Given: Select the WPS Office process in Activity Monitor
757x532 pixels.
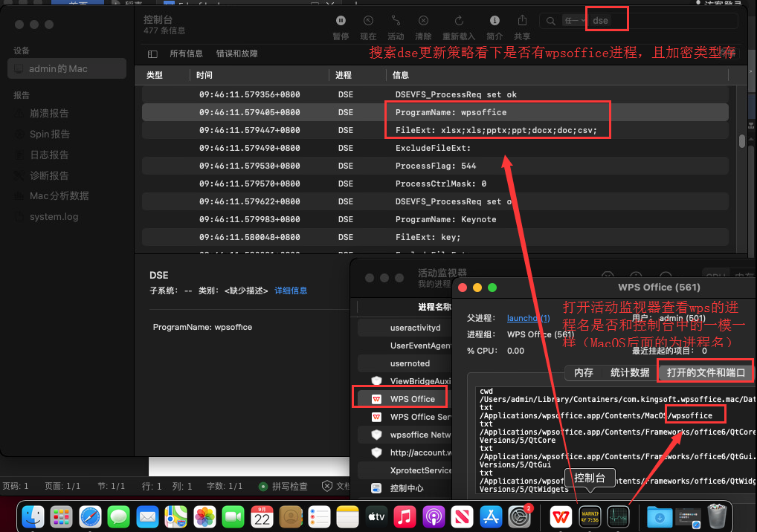Looking at the screenshot, I should click(x=404, y=399).
